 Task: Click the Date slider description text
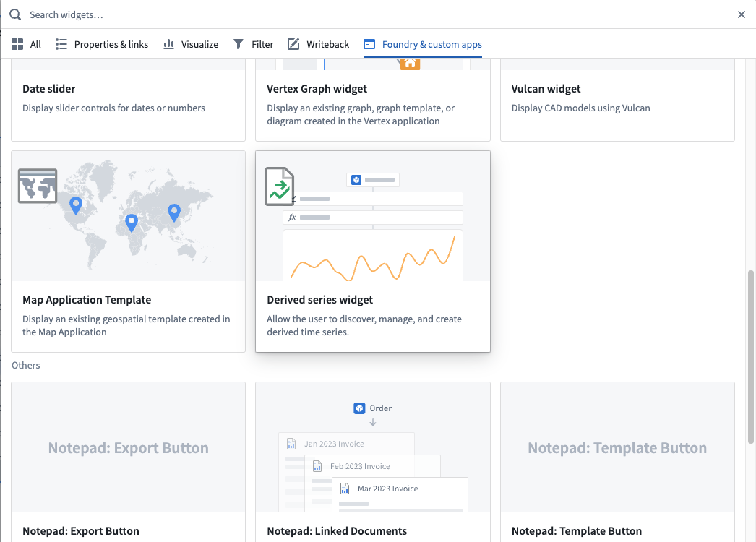coord(113,108)
